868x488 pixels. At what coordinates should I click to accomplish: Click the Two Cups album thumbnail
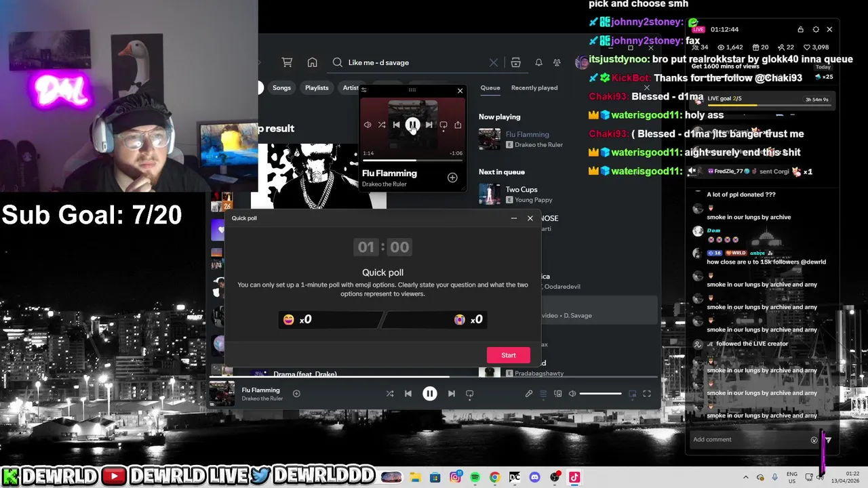pyautogui.click(x=489, y=195)
